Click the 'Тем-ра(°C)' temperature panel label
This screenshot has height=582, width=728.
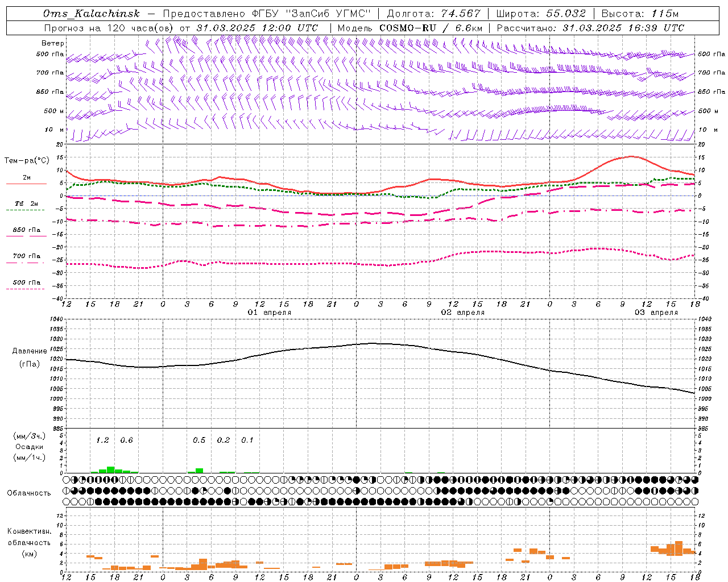[27, 161]
